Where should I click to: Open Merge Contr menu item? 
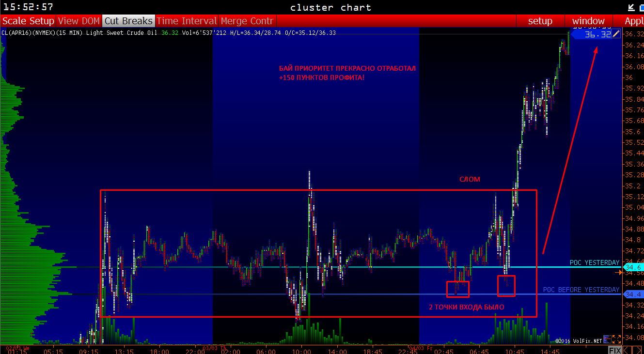click(x=247, y=21)
